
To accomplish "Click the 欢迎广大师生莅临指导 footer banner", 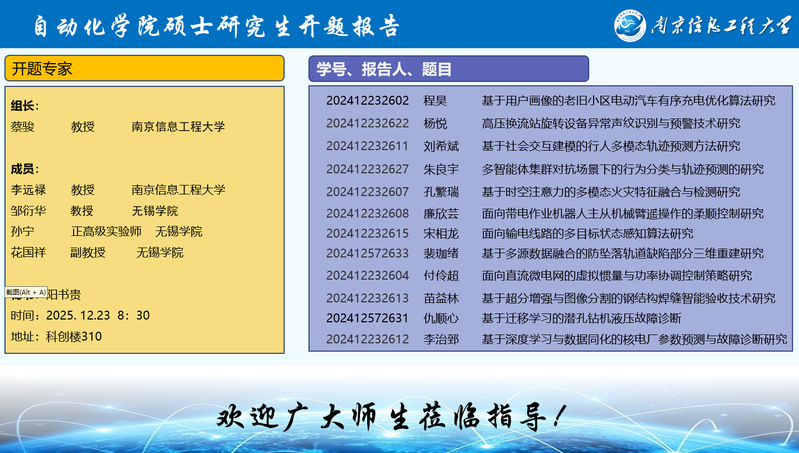I will coord(398,414).
